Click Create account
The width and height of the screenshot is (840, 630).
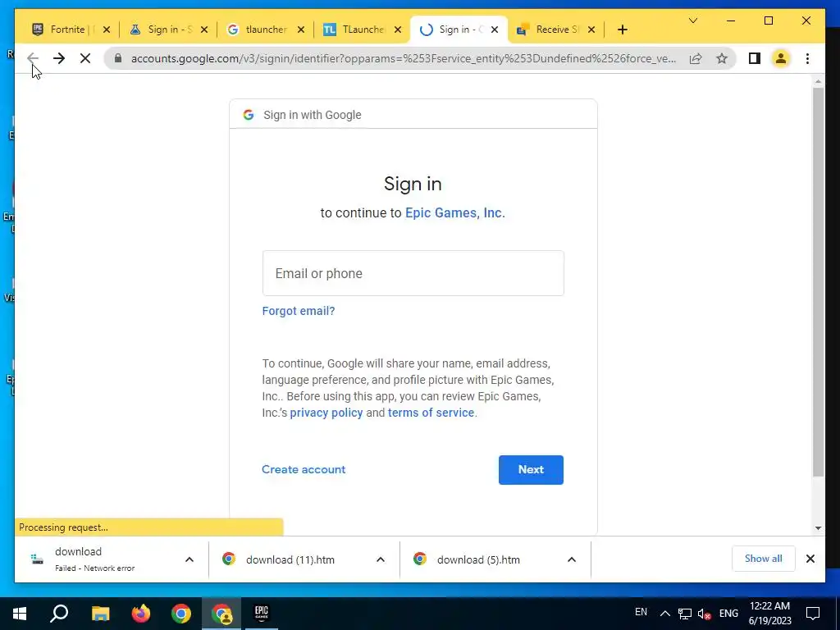[x=304, y=469]
